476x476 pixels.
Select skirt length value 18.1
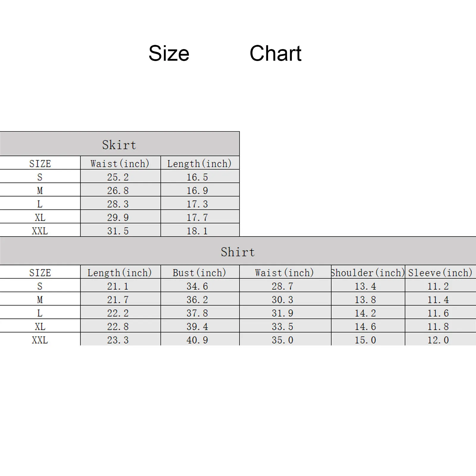point(197,231)
